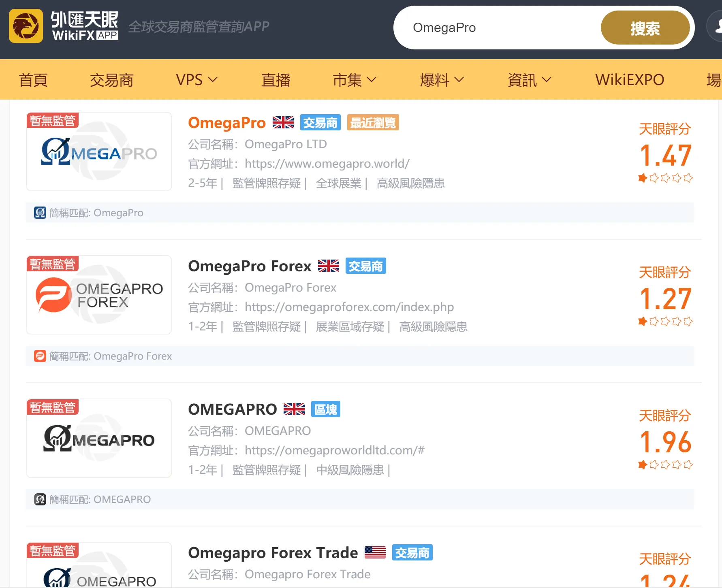Click the 暫無監管 badge on Omegapro Forex Trade
722x588 pixels.
tap(53, 550)
